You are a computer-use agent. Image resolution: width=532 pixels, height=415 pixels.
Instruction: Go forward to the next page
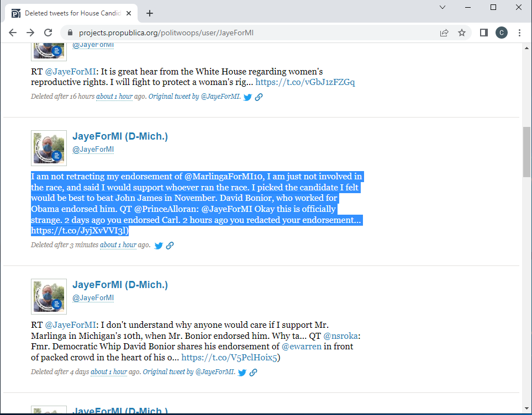30,33
